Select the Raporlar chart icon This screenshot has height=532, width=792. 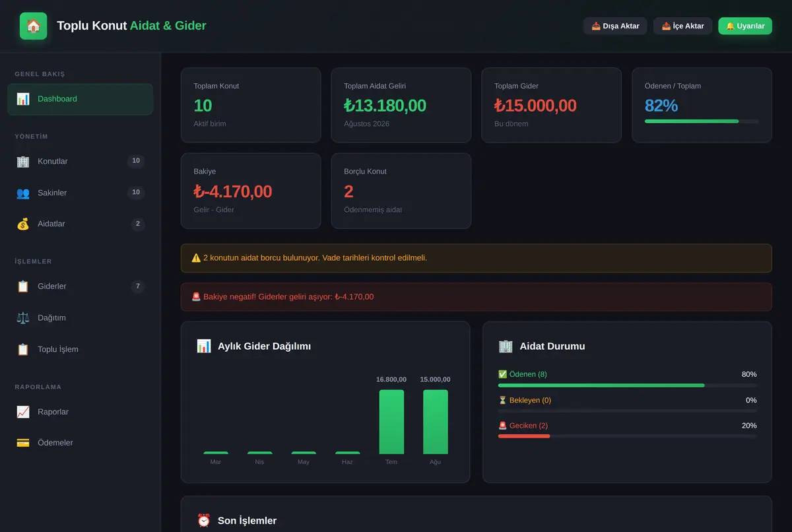click(x=23, y=412)
